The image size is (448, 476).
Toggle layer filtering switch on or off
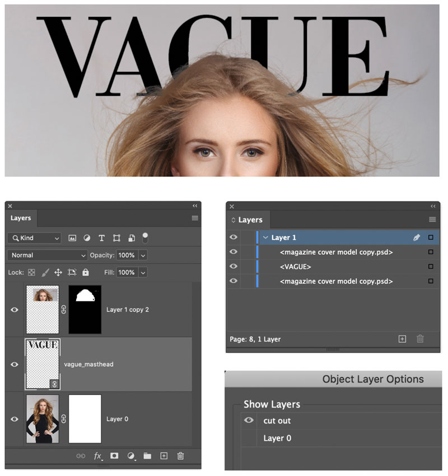pyautogui.click(x=145, y=237)
